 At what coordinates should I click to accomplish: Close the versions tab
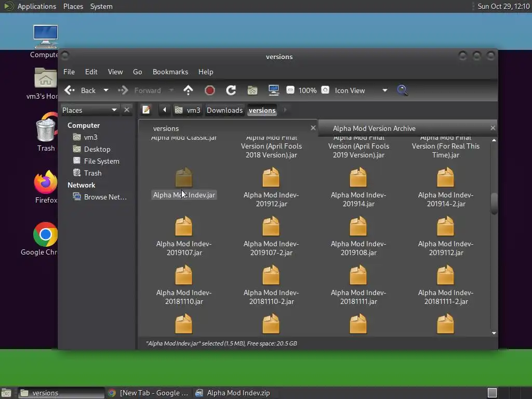[x=313, y=128]
